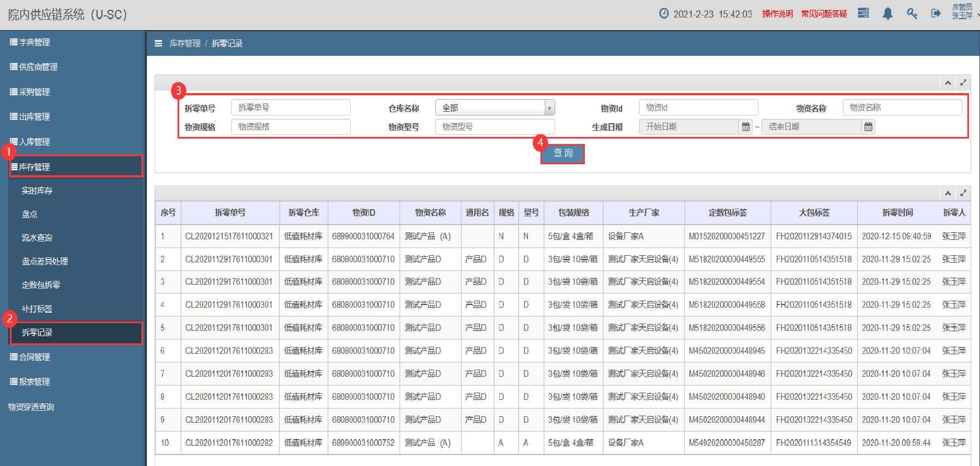980x466 pixels.
Task: Open 流水查询 submenu item
Action: click(x=37, y=238)
